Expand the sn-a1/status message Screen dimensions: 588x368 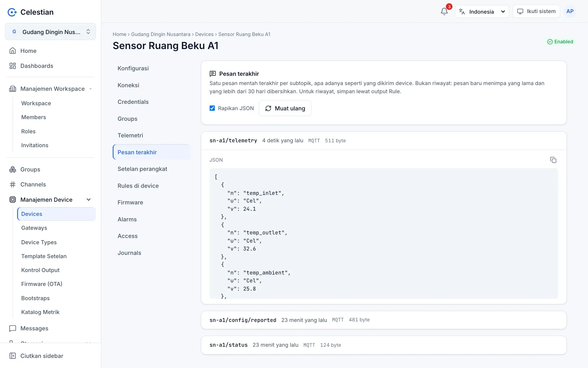click(384, 345)
